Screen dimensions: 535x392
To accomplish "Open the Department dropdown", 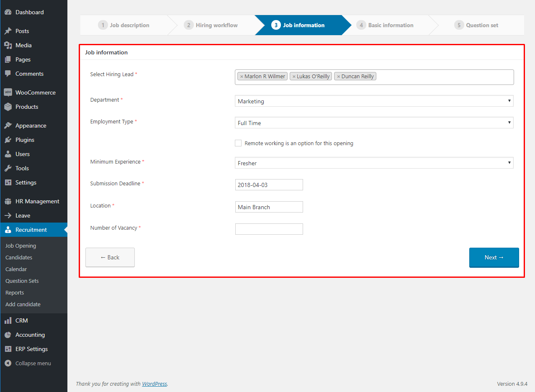I will pyautogui.click(x=374, y=101).
